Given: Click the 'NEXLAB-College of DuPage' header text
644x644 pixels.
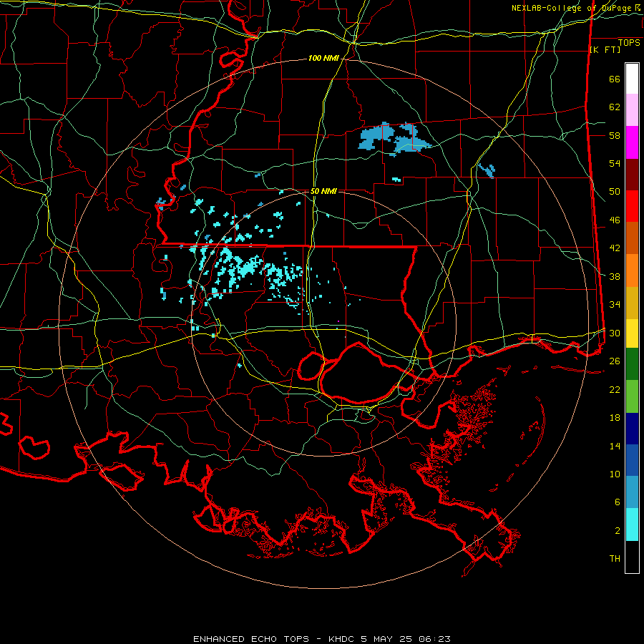Looking at the screenshot, I should click(572, 8).
